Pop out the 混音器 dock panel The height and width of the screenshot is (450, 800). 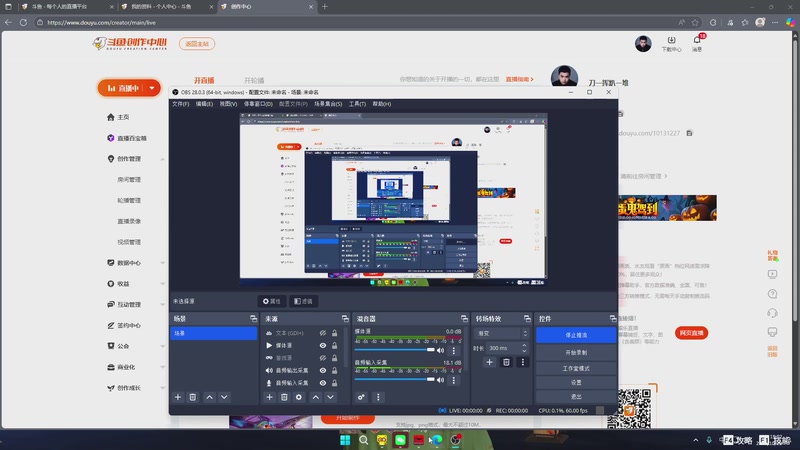[x=464, y=318]
